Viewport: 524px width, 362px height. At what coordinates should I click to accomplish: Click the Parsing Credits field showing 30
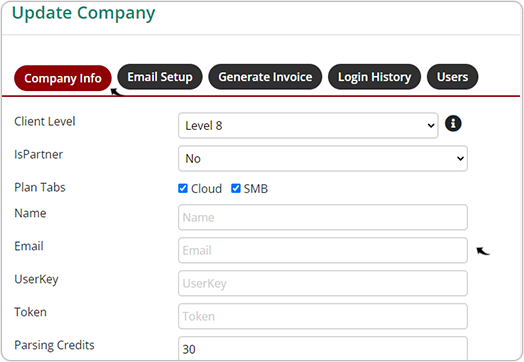tap(323, 349)
